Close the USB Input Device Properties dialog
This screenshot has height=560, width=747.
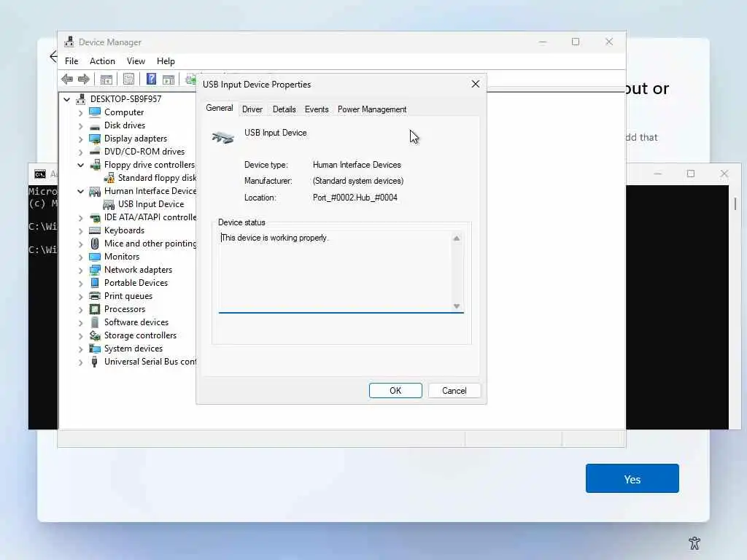pos(476,85)
